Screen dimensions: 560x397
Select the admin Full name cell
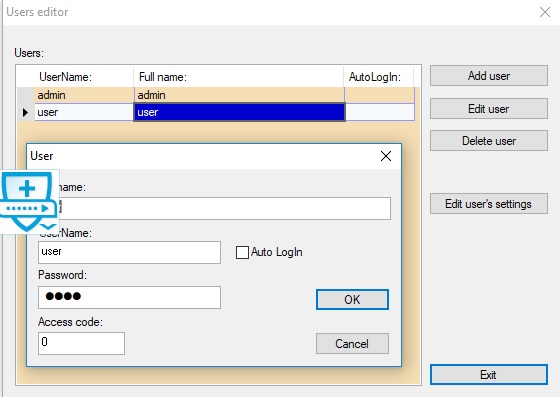click(239, 95)
